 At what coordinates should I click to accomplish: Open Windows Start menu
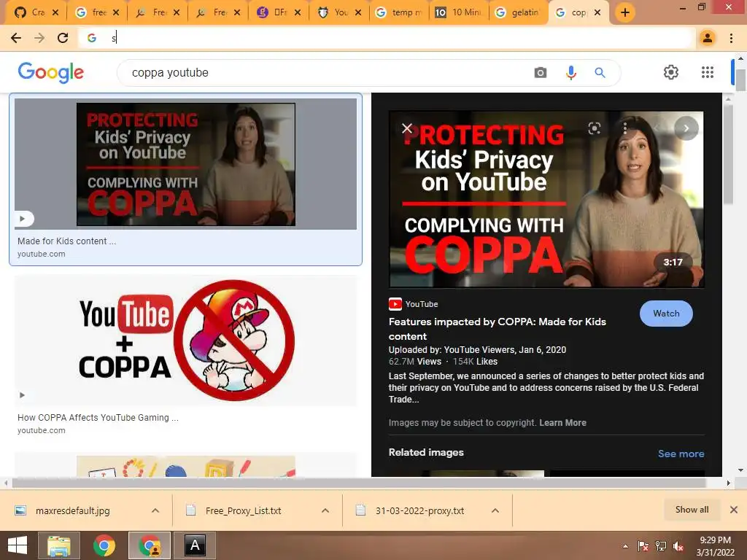tap(18, 545)
